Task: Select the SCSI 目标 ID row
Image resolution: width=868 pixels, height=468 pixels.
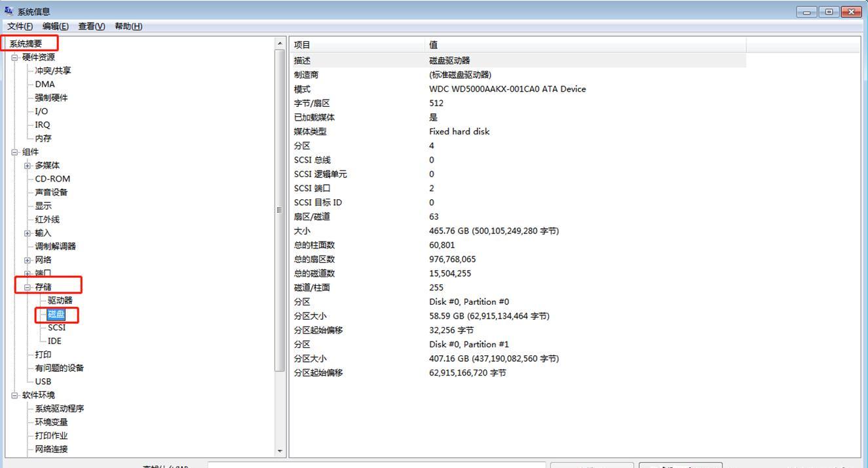Action: (x=518, y=203)
